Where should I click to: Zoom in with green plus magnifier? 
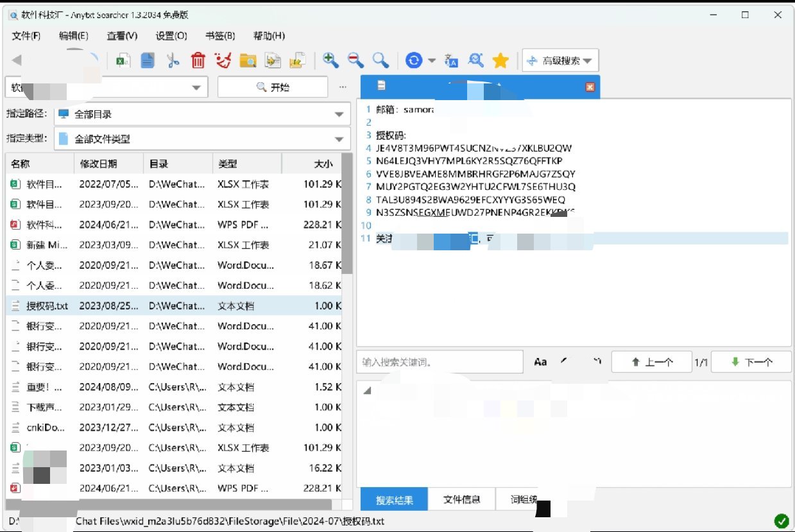click(331, 60)
